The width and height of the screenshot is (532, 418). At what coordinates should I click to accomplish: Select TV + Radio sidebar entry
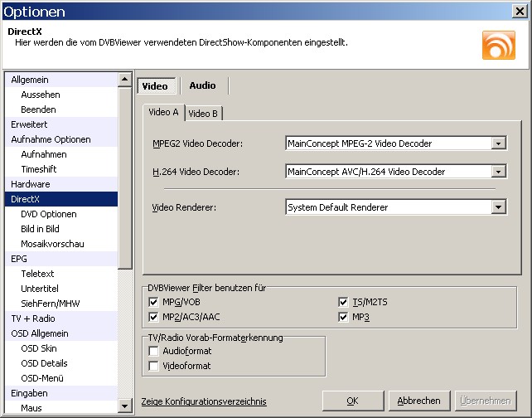(x=61, y=318)
